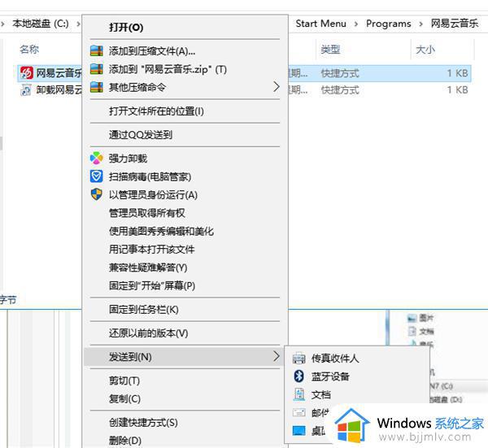Expand the 发送到(N) submenu arrow
Viewport: 488px width, 448px height.
pyautogui.click(x=276, y=356)
